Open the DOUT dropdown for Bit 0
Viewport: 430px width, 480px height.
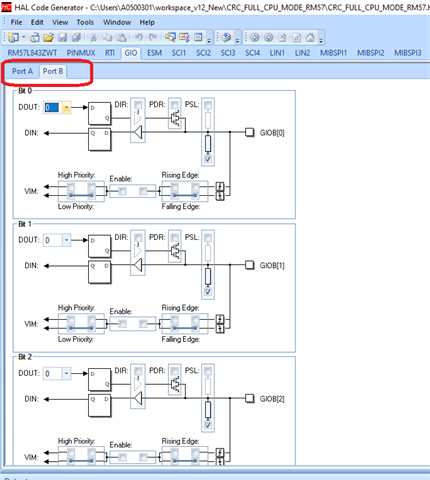click(66, 107)
